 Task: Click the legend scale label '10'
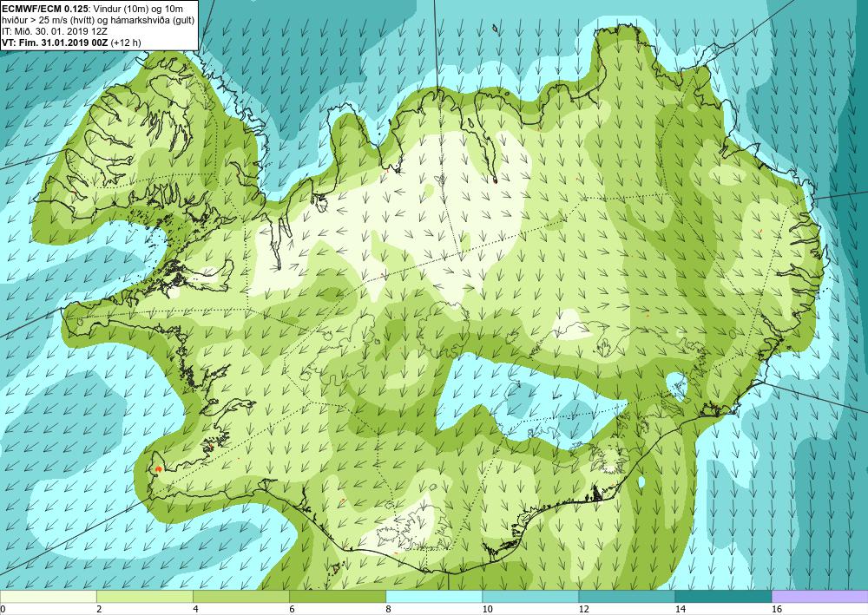pyautogui.click(x=487, y=609)
